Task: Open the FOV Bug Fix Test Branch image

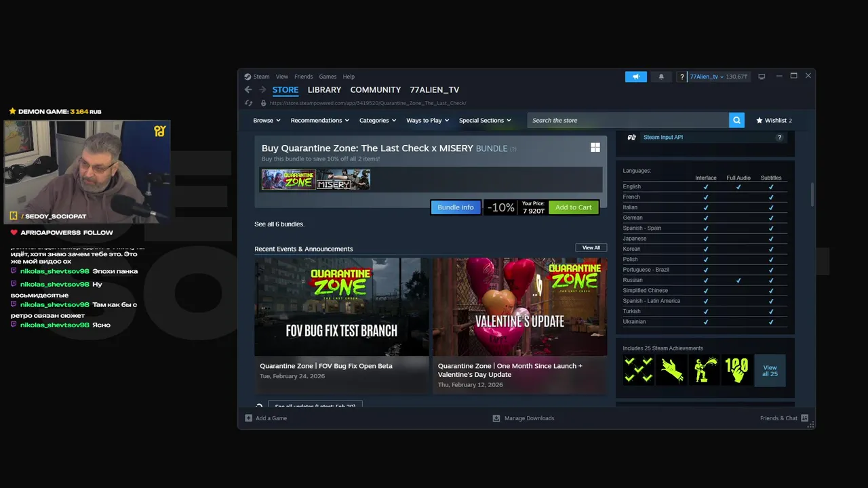Action: pos(342,307)
